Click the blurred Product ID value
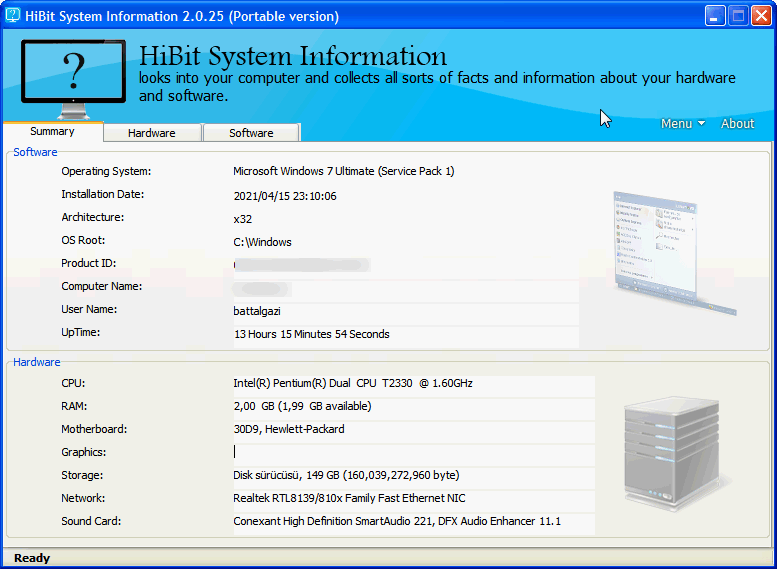Image resolution: width=777 pixels, height=569 pixels. [302, 265]
